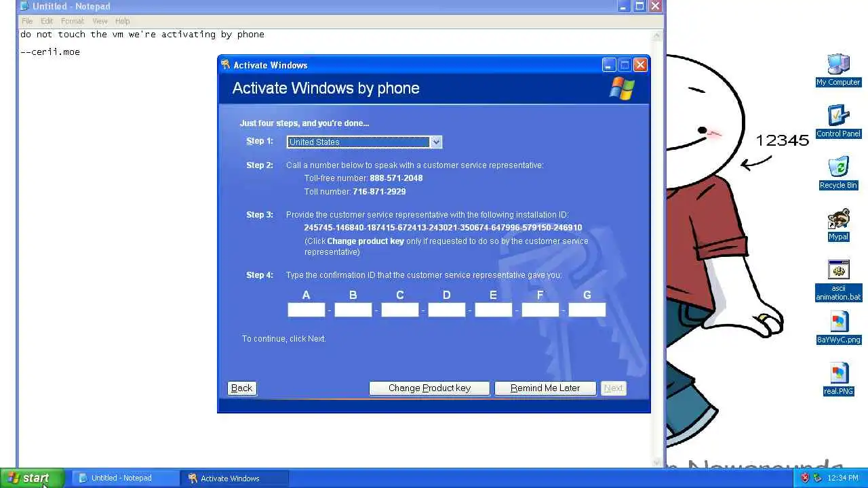Click Remind Me Later button

tap(545, 388)
